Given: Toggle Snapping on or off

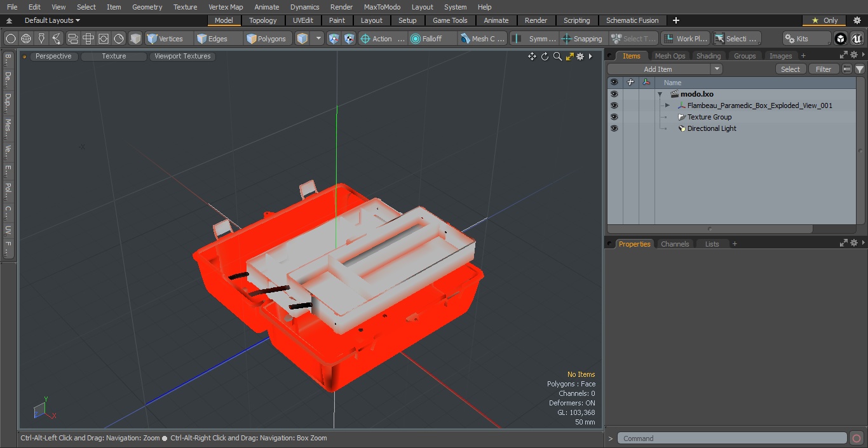Looking at the screenshot, I should 583,39.
